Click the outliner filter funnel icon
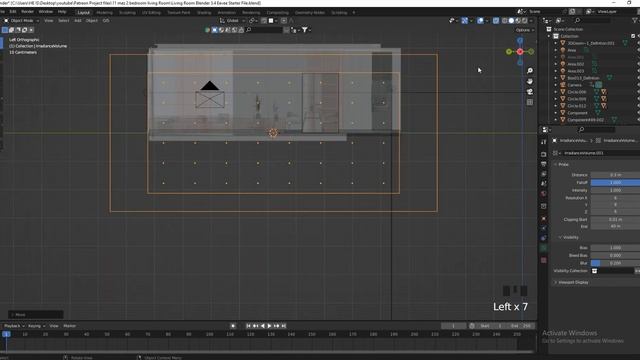This screenshot has width=640, height=360. click(635, 20)
